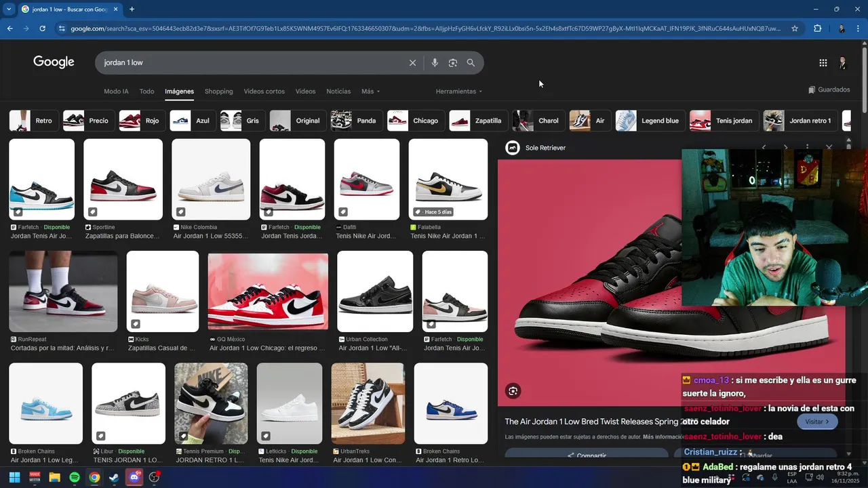The width and height of the screenshot is (868, 488).
Task: Switch to the 'Todo' results tab
Action: point(146,91)
